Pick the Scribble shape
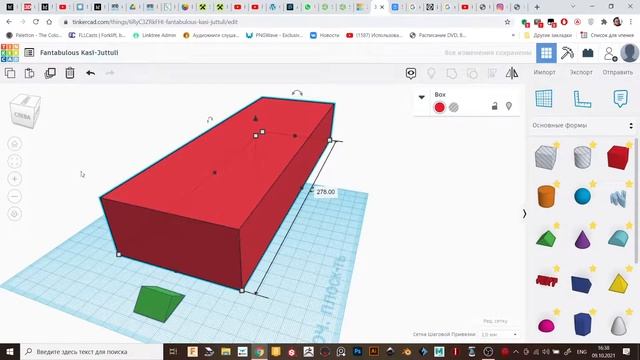Image resolution: width=640 pixels, height=360 pixels. click(x=618, y=199)
